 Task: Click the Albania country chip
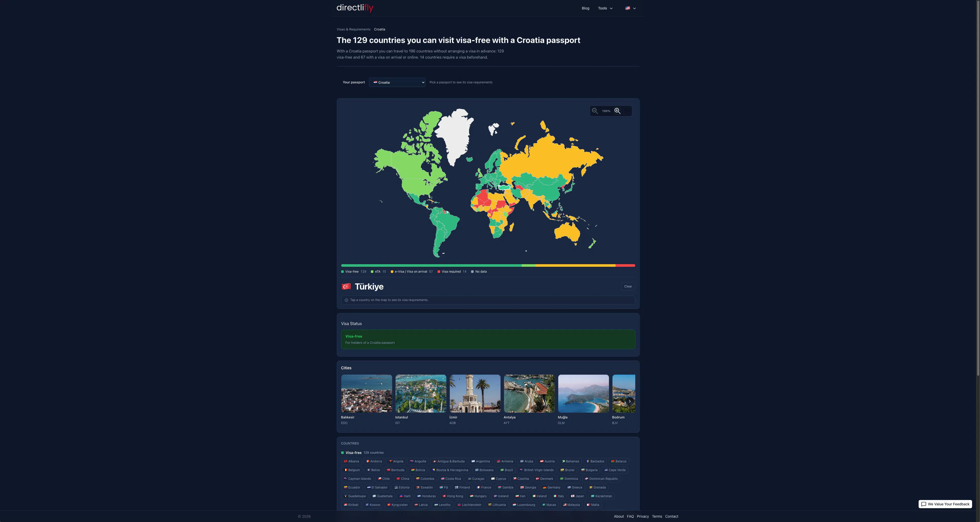tap(351, 461)
